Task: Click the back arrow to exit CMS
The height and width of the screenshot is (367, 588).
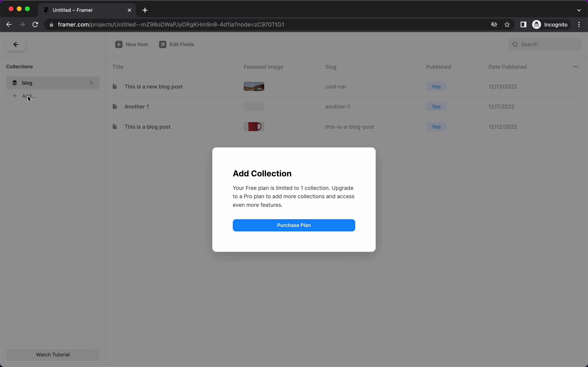Action: (x=16, y=44)
